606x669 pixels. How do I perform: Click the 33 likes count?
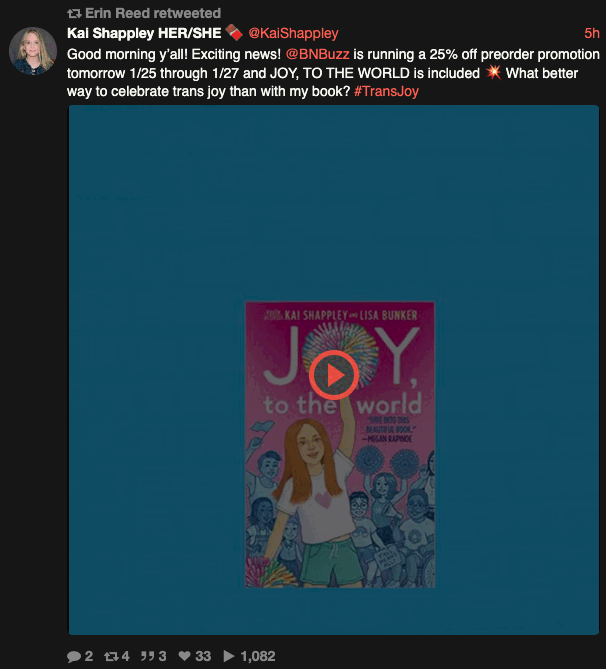(x=203, y=656)
